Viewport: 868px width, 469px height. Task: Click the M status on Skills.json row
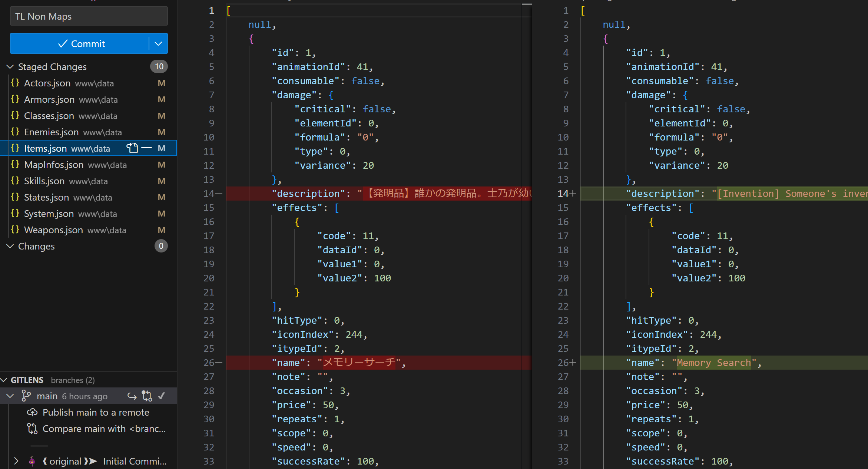tap(161, 181)
